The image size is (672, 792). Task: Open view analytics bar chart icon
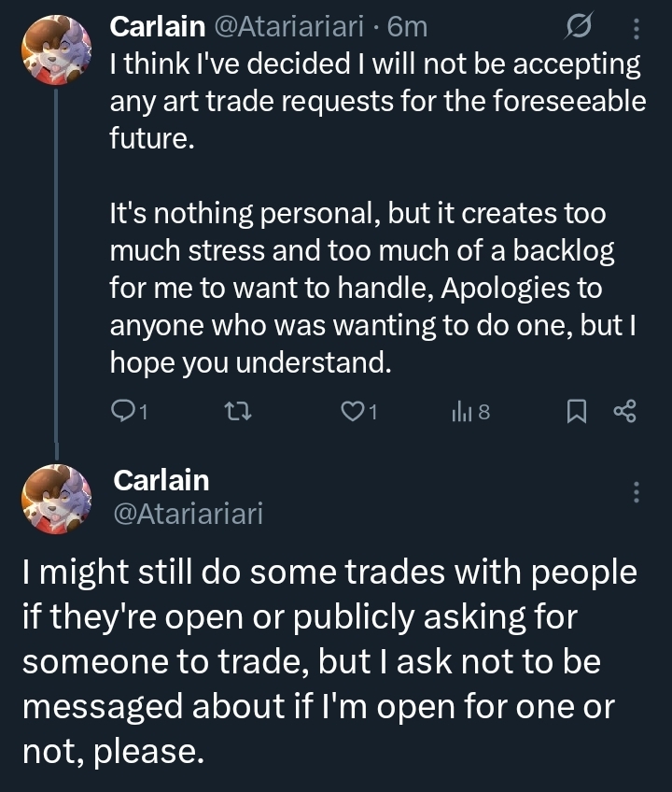pos(461,410)
